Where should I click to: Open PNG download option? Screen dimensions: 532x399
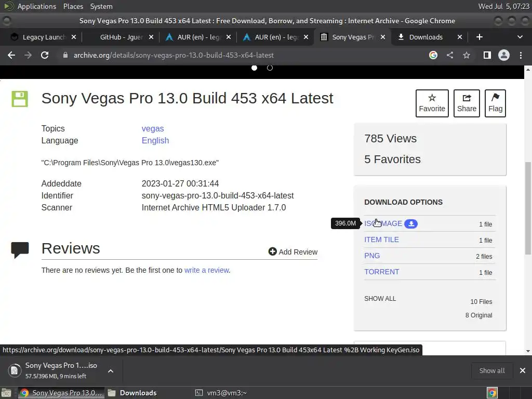[372, 256]
